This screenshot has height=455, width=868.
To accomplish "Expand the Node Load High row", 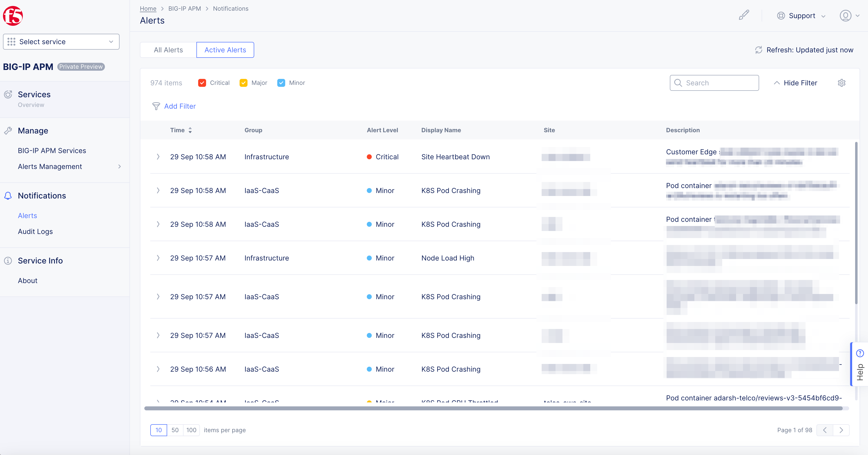I will pyautogui.click(x=158, y=258).
